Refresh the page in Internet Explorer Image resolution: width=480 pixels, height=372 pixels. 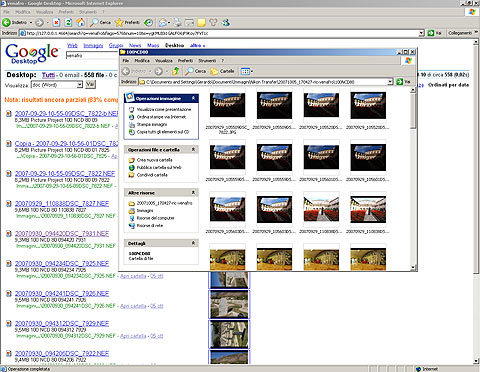click(x=68, y=23)
